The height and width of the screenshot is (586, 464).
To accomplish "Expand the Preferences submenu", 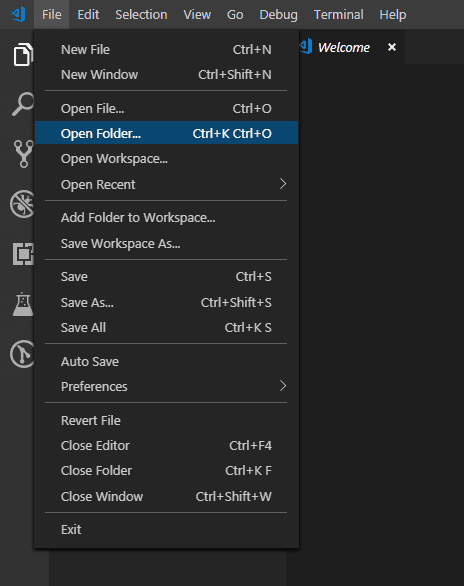I will 166,386.
